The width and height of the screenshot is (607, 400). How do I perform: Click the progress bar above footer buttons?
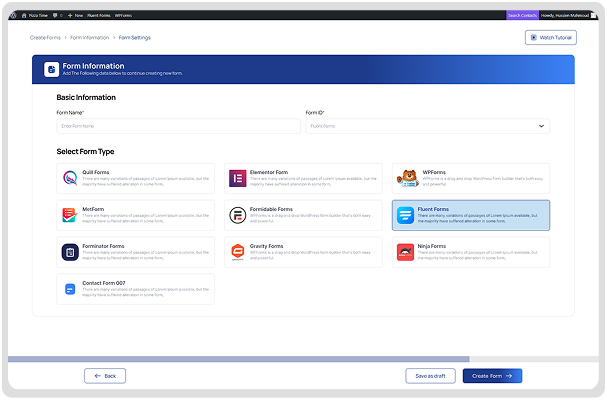click(303, 359)
